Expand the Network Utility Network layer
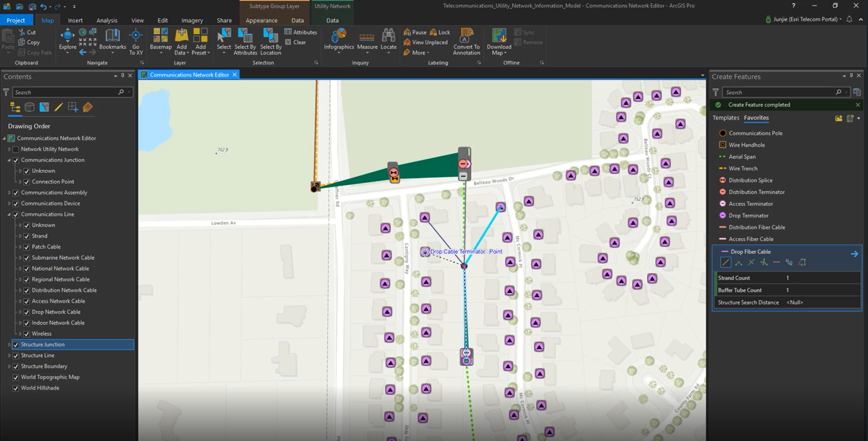868x441 pixels. pos(9,149)
